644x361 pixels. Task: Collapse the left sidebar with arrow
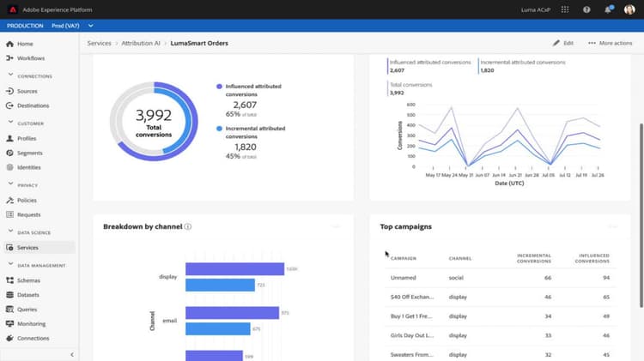point(72,354)
